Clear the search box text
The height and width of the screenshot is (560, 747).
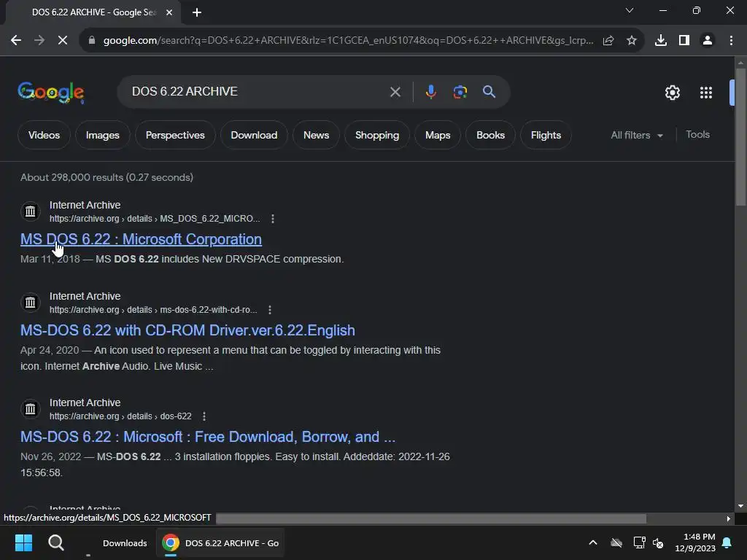click(x=395, y=91)
